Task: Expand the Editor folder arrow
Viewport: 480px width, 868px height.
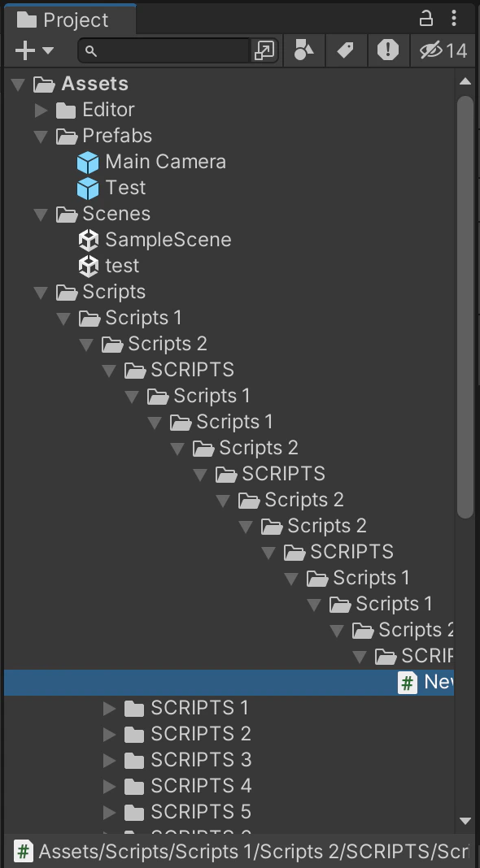Action: coord(41,111)
